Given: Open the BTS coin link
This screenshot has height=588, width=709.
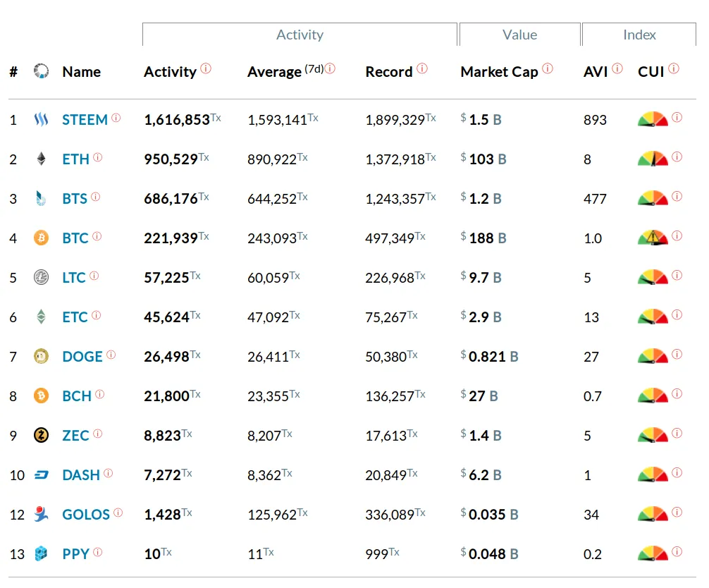Looking at the screenshot, I should (x=75, y=199).
